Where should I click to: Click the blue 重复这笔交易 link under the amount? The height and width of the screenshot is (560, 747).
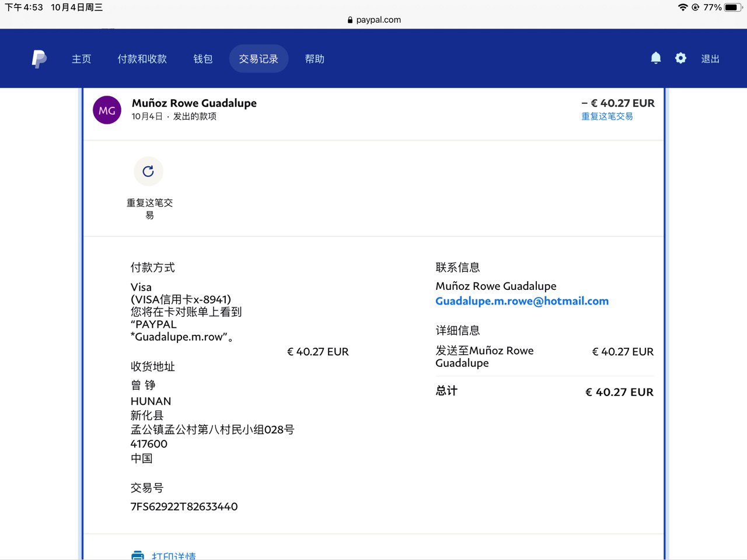tap(607, 117)
